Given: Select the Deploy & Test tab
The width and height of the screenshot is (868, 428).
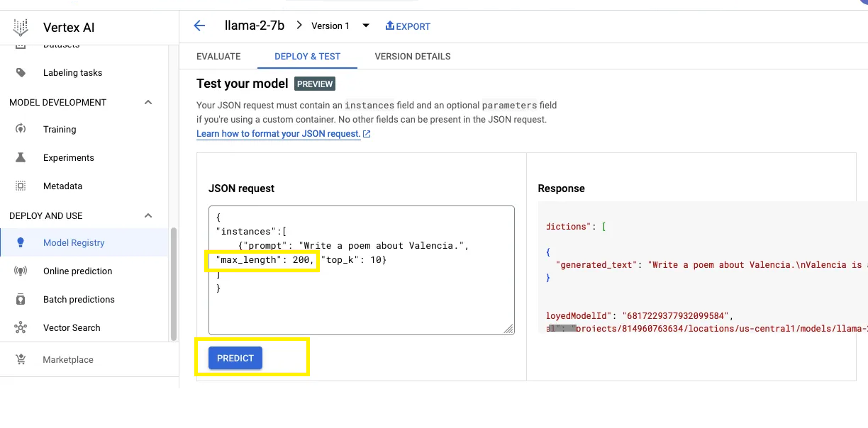Looking at the screenshot, I should (308, 56).
